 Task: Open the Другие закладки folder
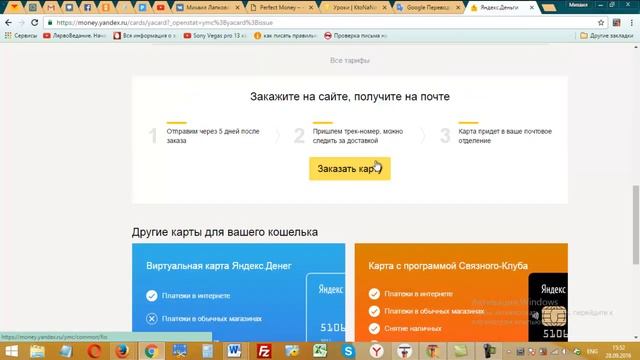tap(607, 36)
